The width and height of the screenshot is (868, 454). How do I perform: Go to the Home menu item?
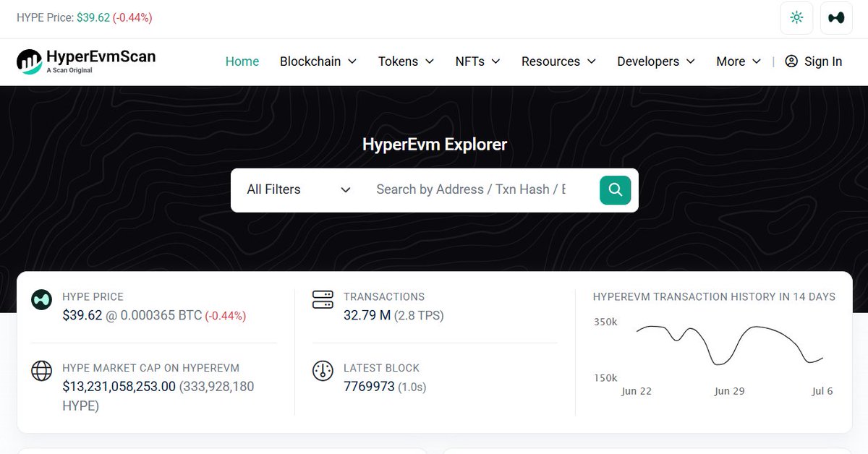(x=242, y=61)
